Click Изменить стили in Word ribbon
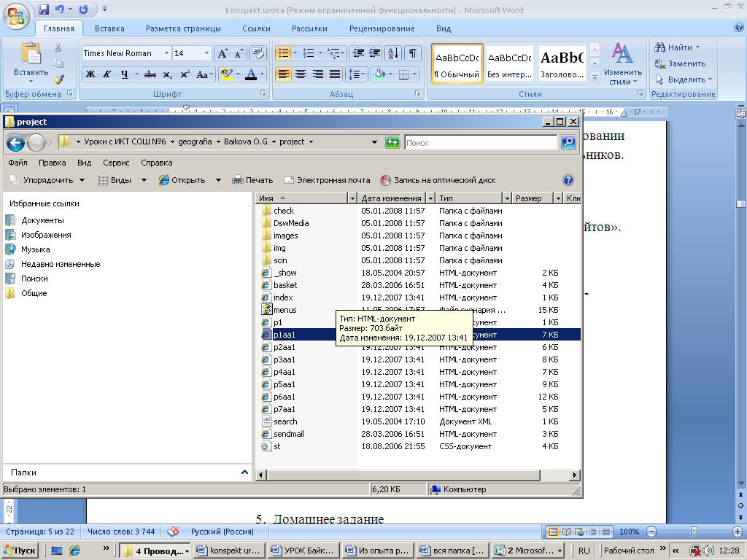The image size is (747, 560). (x=623, y=65)
